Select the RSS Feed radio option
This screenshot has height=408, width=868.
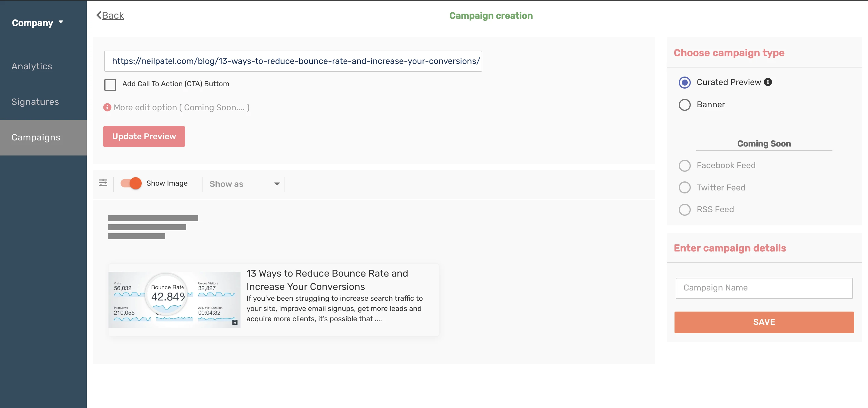coord(684,209)
